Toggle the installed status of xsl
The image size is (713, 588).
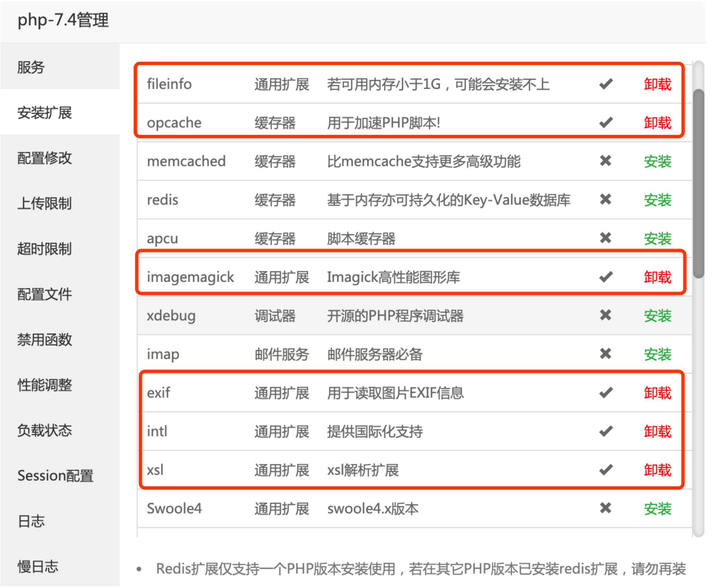coord(606,470)
